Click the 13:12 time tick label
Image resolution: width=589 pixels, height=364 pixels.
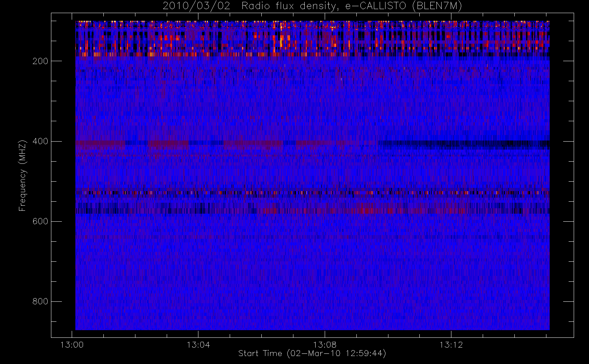pos(451,345)
